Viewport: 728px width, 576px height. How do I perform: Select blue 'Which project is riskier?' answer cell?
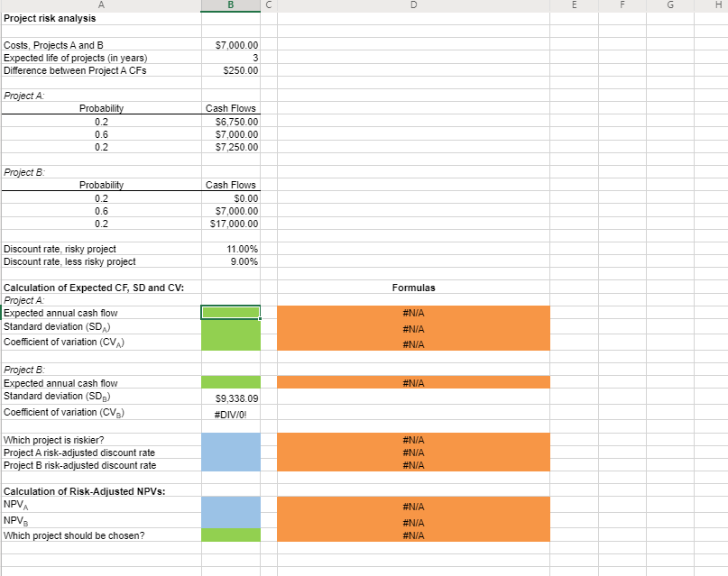231,440
